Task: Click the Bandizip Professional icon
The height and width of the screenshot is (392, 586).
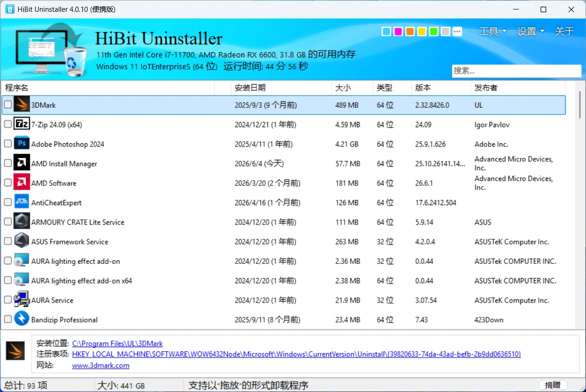Action: [x=22, y=319]
